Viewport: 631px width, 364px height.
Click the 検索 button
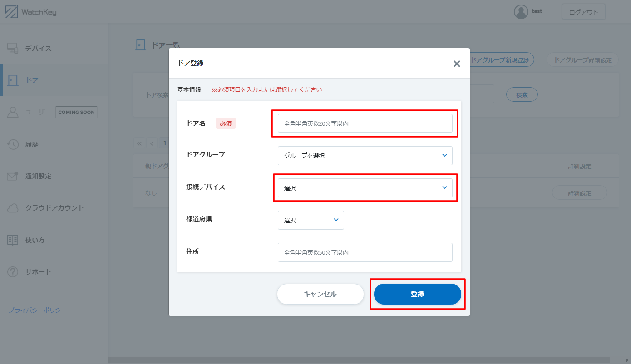point(522,95)
